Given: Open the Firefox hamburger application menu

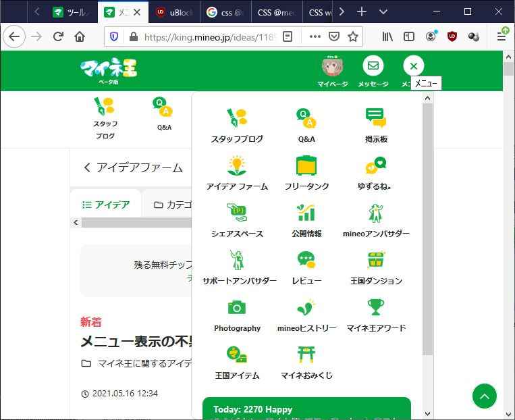Looking at the screenshot, I should (x=501, y=36).
